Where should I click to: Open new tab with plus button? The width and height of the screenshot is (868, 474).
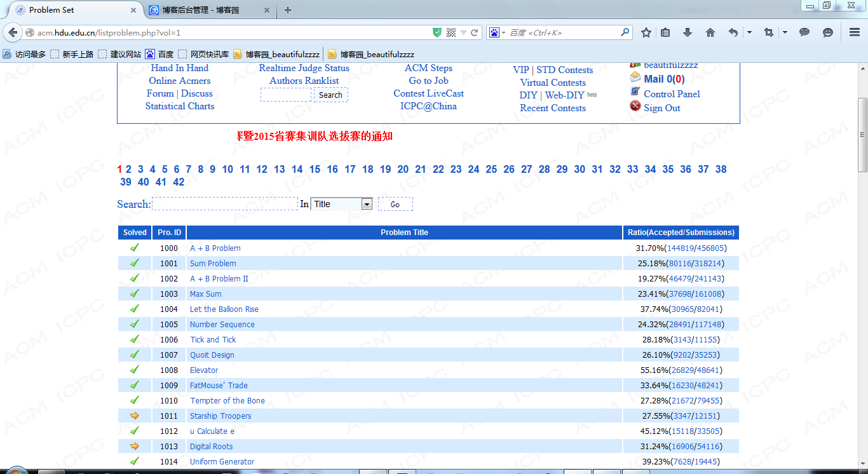[288, 10]
